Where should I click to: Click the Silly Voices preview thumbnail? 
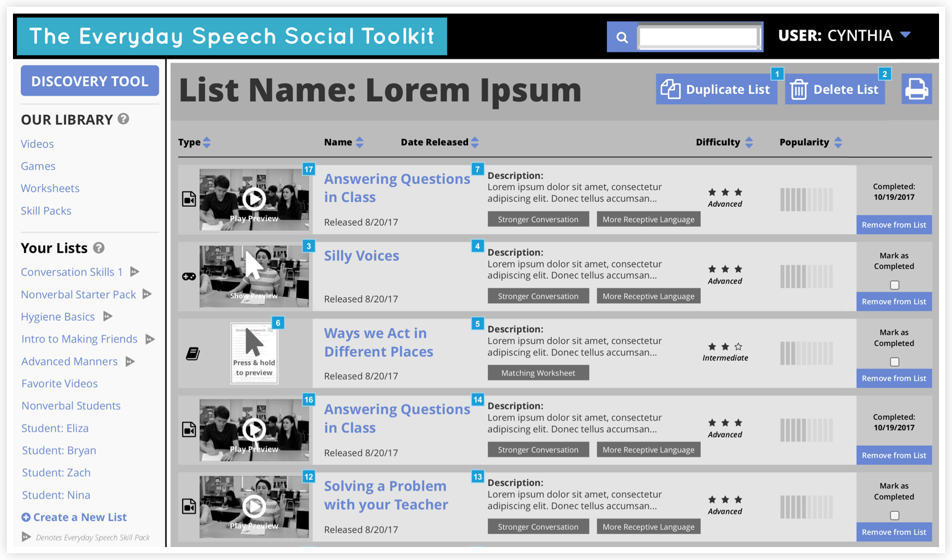click(254, 276)
